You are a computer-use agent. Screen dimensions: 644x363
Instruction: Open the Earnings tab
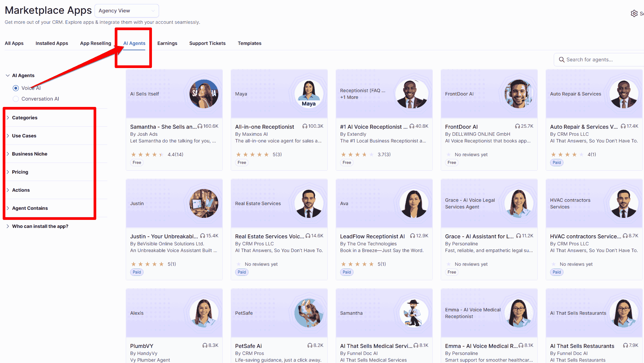(x=167, y=43)
